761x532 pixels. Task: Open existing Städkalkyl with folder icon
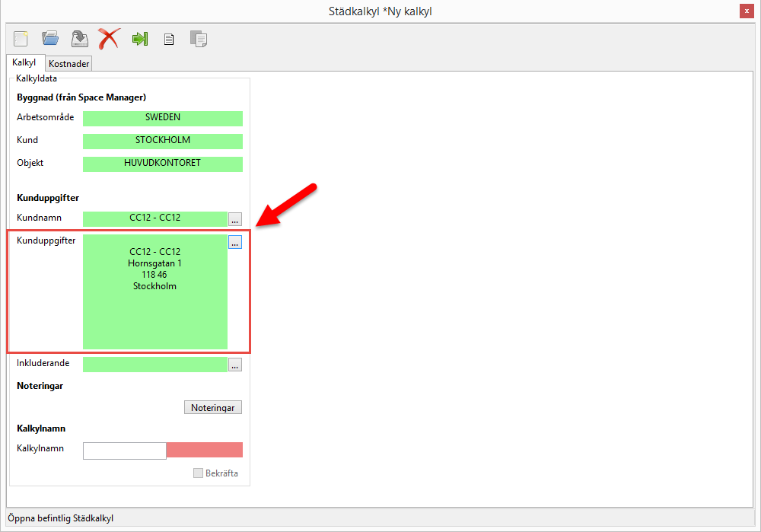coord(50,38)
